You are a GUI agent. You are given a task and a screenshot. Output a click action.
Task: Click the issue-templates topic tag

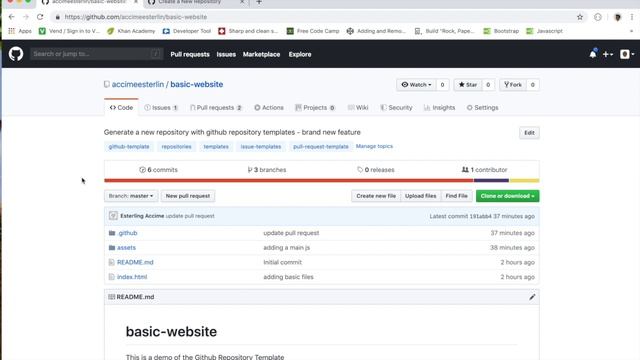click(x=261, y=147)
